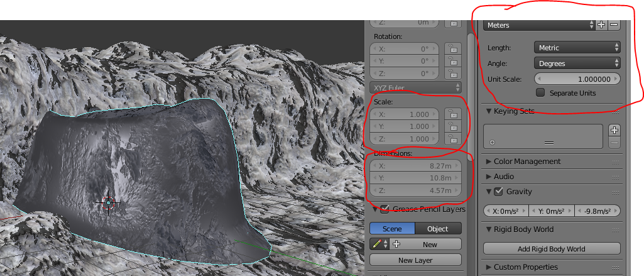Screen dimensions: 644x276
Task: Enable the Separate Units checkbox
Action: (540, 93)
